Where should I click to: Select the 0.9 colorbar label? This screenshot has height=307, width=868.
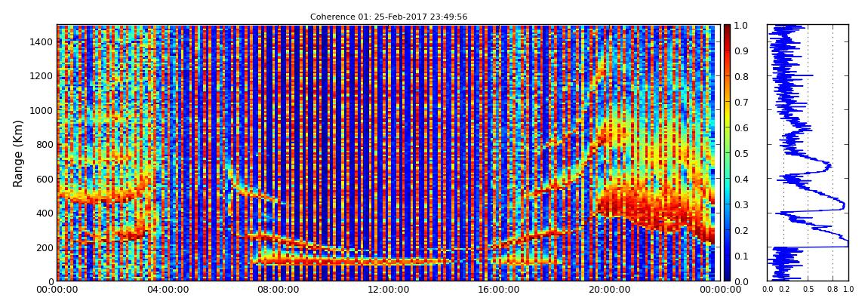[742, 51]
